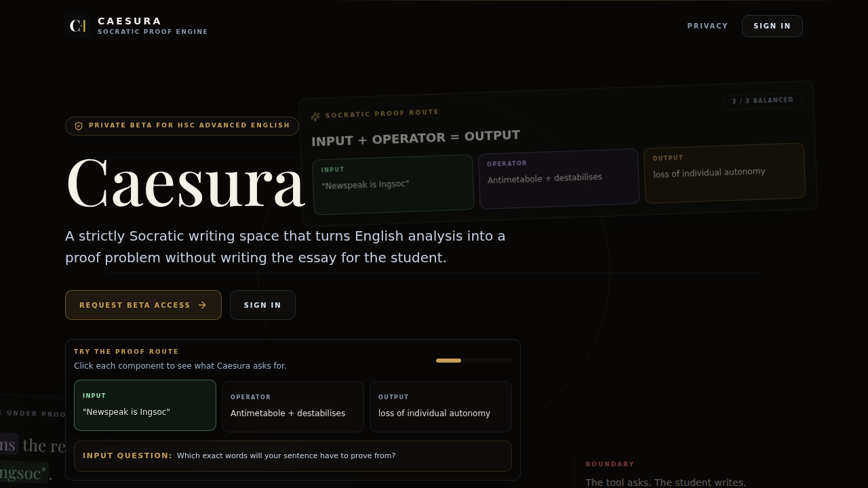This screenshot has height=488, width=868.
Task: Select the Input card "Newspeak is Ingsoc" in try panel
Action: pyautogui.click(x=145, y=405)
